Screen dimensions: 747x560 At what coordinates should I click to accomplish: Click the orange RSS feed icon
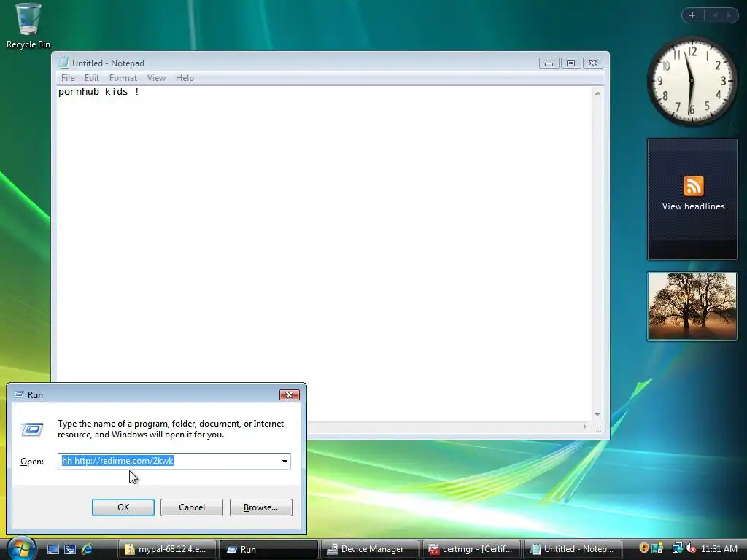693,186
